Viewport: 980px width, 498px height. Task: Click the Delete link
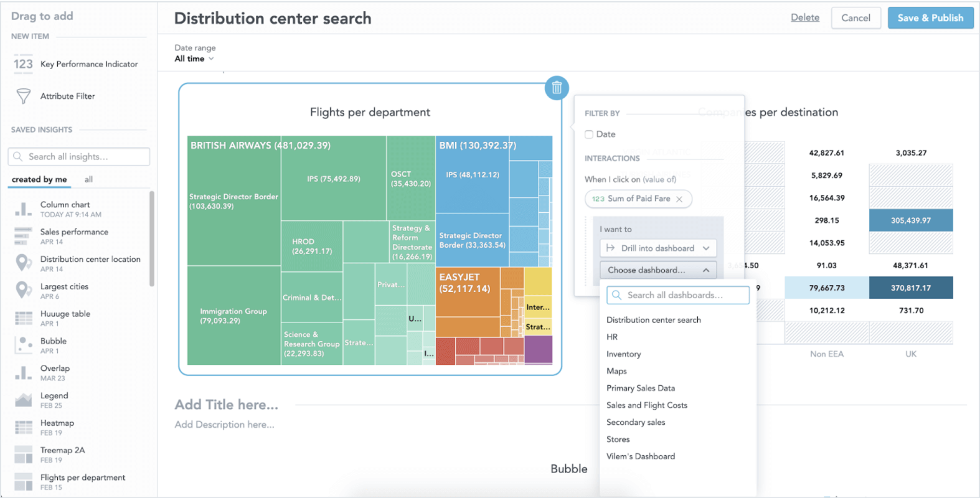click(805, 17)
